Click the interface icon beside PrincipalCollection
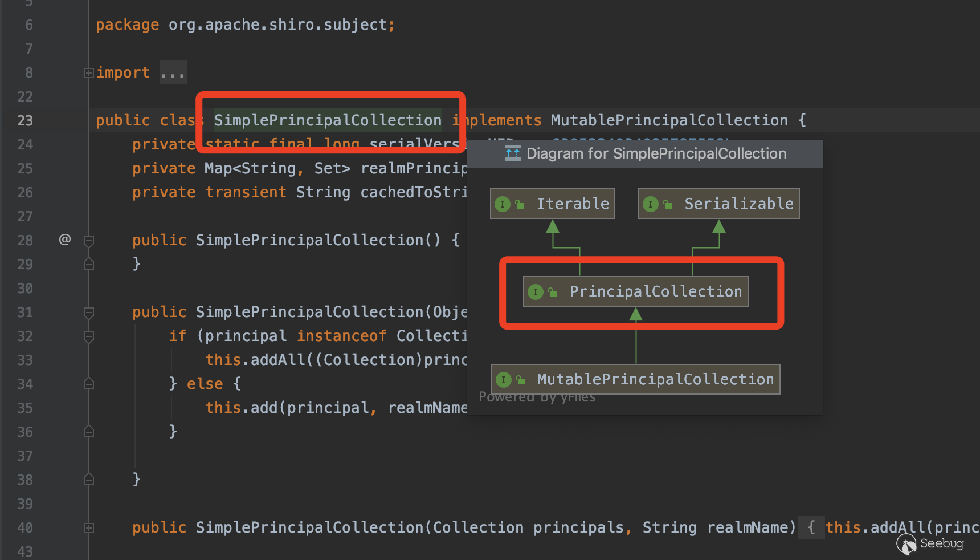Image resolution: width=980 pixels, height=560 pixels. 535,292
